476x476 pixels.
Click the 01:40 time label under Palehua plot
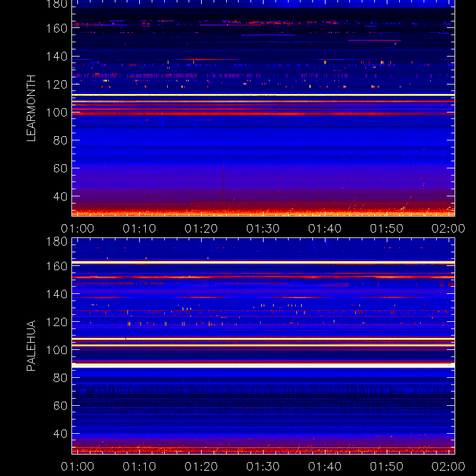coord(325,466)
